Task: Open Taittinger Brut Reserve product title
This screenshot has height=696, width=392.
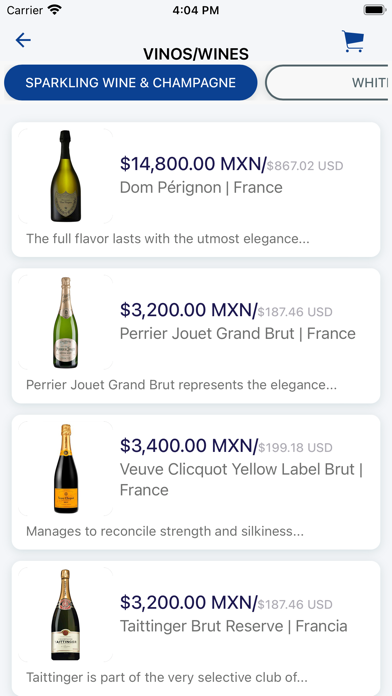Action: [234, 626]
